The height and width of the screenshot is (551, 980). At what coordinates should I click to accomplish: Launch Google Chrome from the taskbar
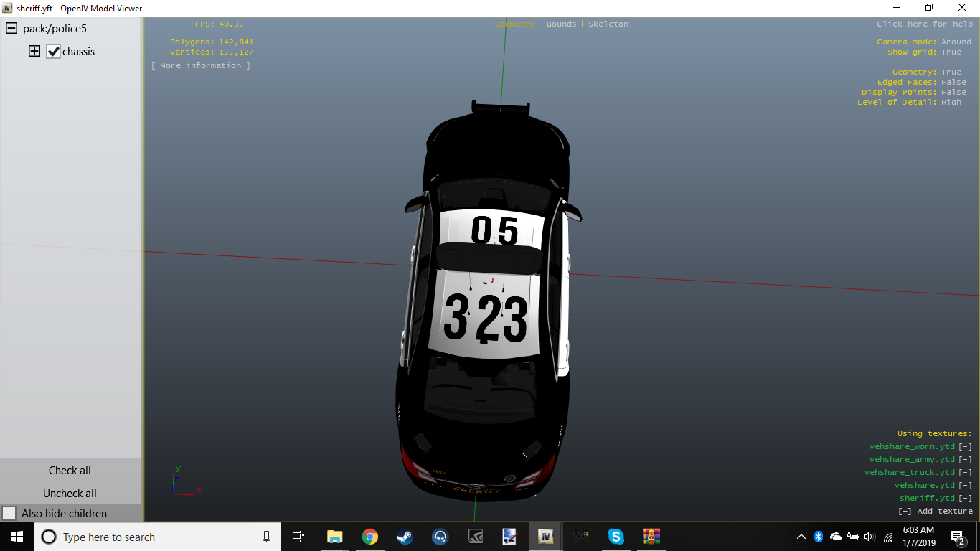369,537
